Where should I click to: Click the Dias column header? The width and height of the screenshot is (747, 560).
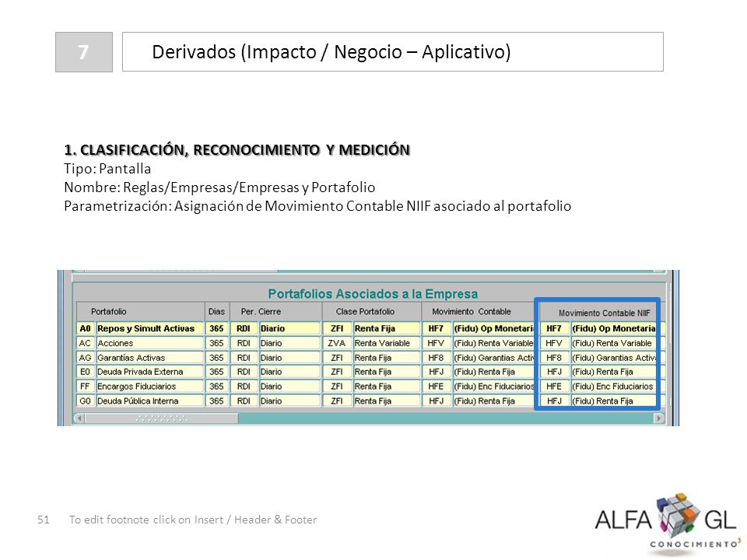pyautogui.click(x=217, y=311)
